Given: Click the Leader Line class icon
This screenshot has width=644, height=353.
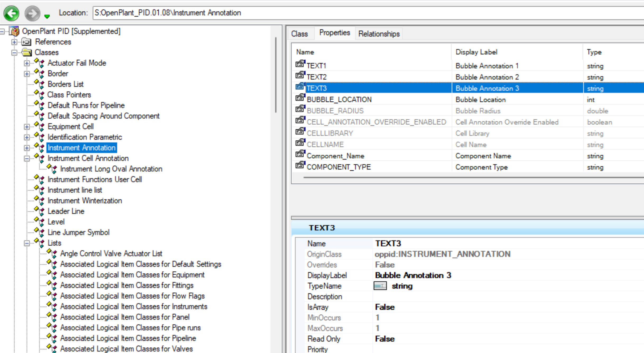Looking at the screenshot, I should [40, 211].
